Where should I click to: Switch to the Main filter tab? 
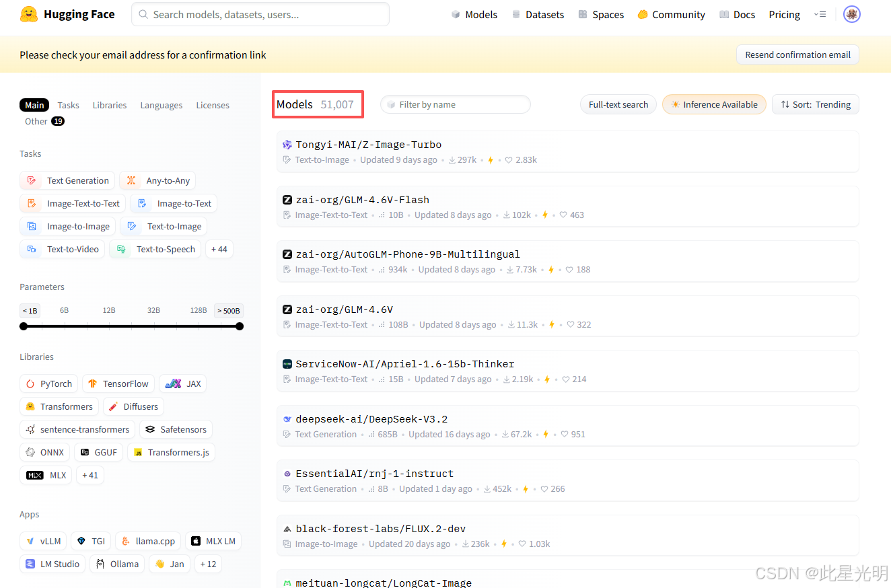(34, 105)
